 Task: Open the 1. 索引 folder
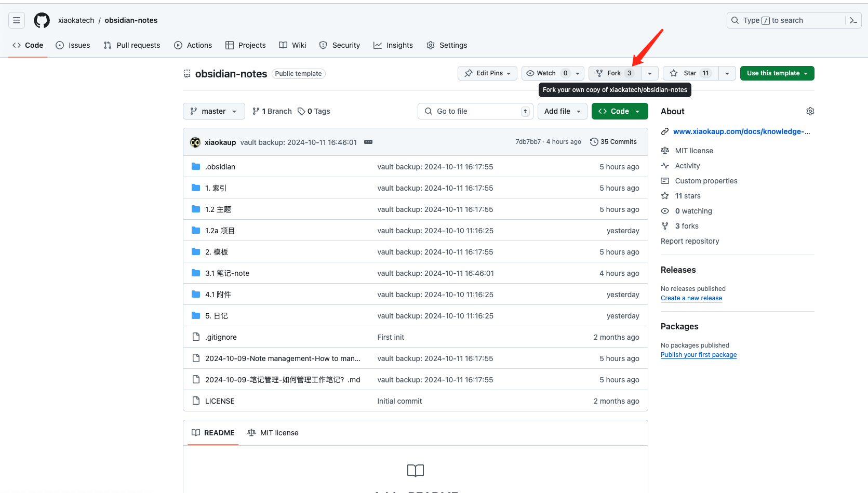[216, 188]
